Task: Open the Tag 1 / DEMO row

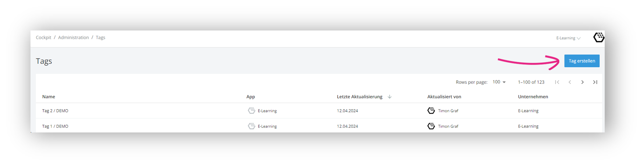Action: point(319,126)
